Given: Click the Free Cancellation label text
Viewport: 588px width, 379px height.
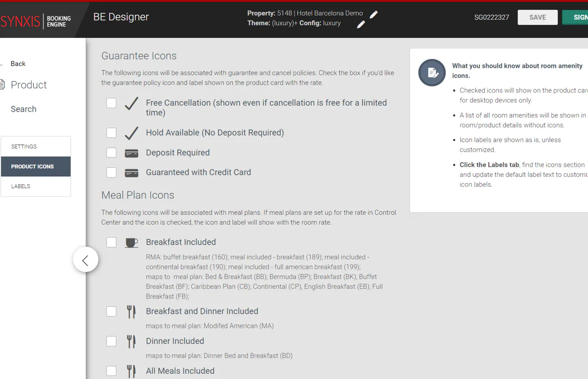Looking at the screenshot, I should pyautogui.click(x=266, y=107).
